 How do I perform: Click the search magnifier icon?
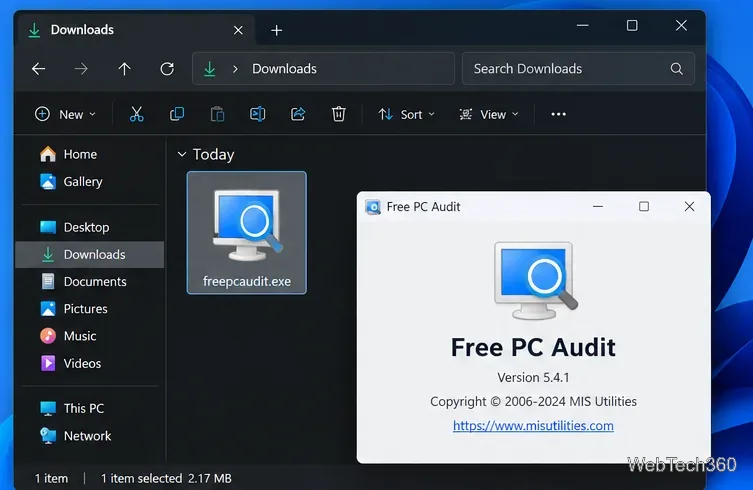(x=677, y=69)
